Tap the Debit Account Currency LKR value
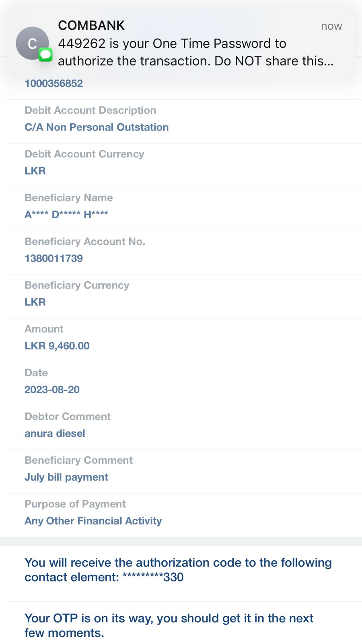The width and height of the screenshot is (362, 644). pos(35,171)
